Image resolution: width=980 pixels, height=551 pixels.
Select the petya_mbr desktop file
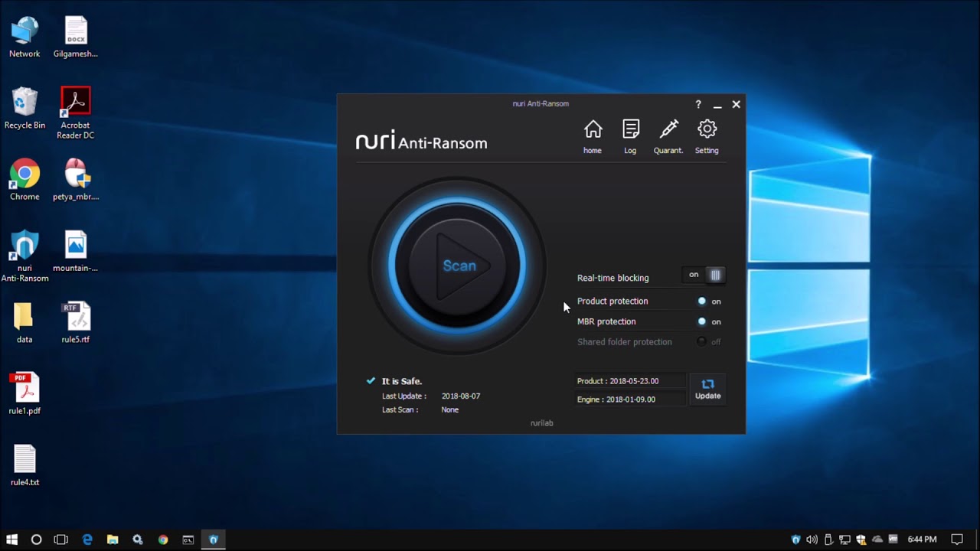click(76, 180)
